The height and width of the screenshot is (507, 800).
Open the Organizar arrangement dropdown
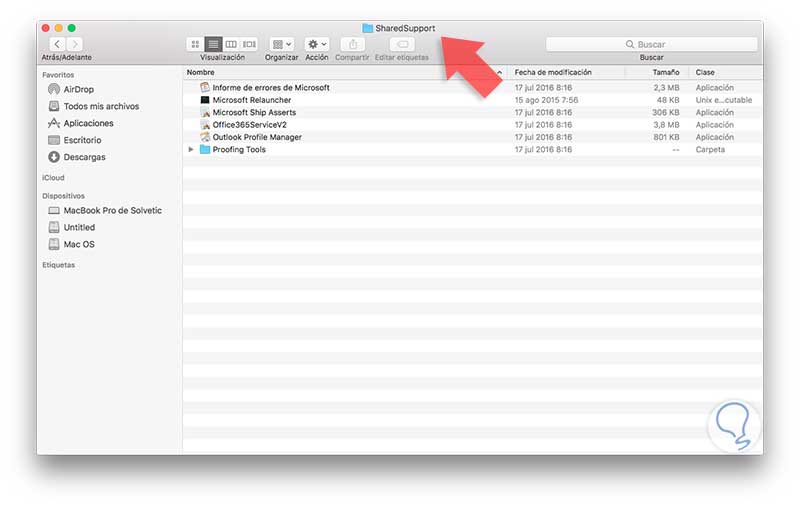(282, 44)
